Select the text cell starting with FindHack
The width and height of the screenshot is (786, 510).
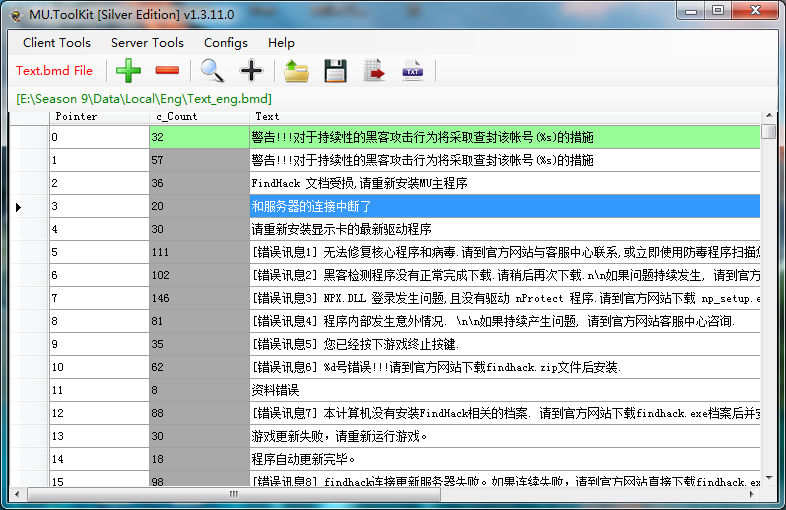[x=505, y=184]
